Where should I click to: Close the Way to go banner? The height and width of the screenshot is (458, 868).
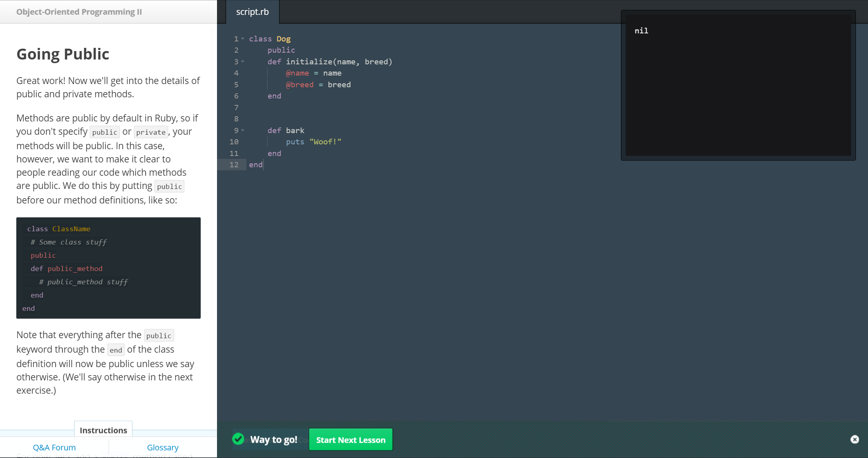[854, 440]
